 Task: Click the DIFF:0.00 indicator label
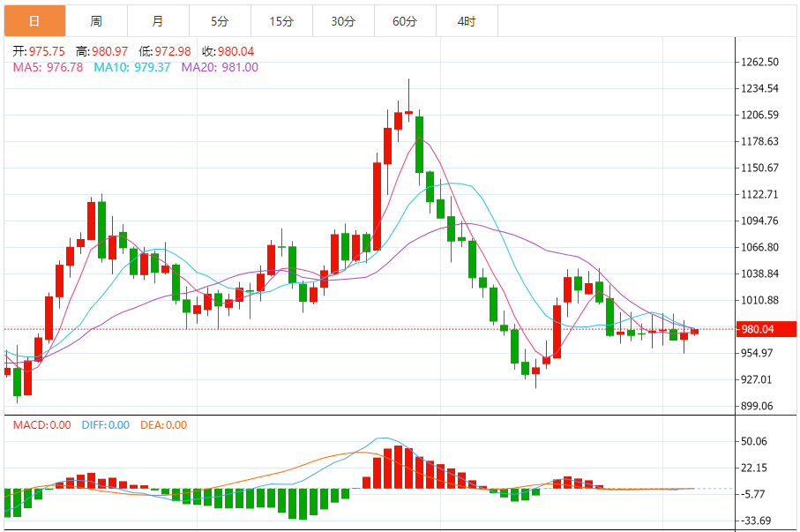point(106,424)
